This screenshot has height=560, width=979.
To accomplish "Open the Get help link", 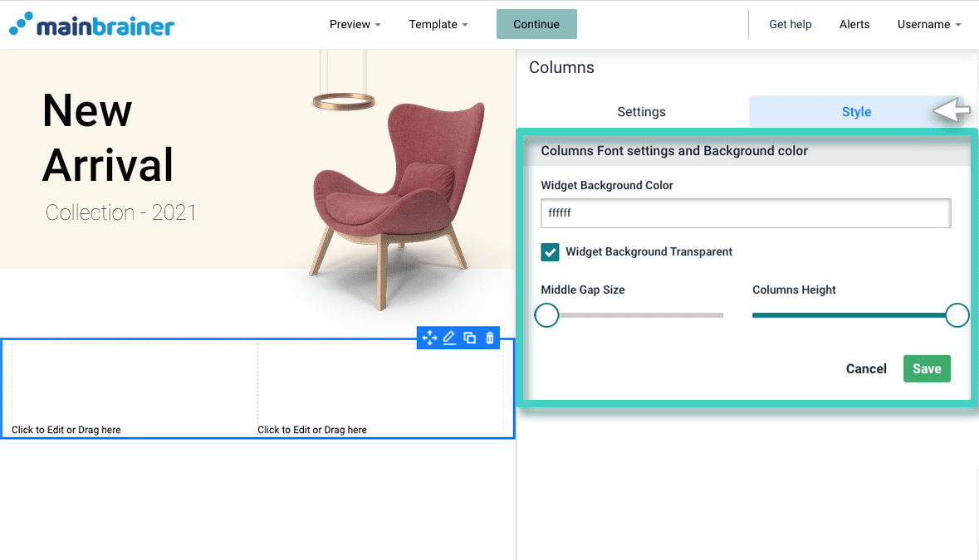I will [790, 24].
